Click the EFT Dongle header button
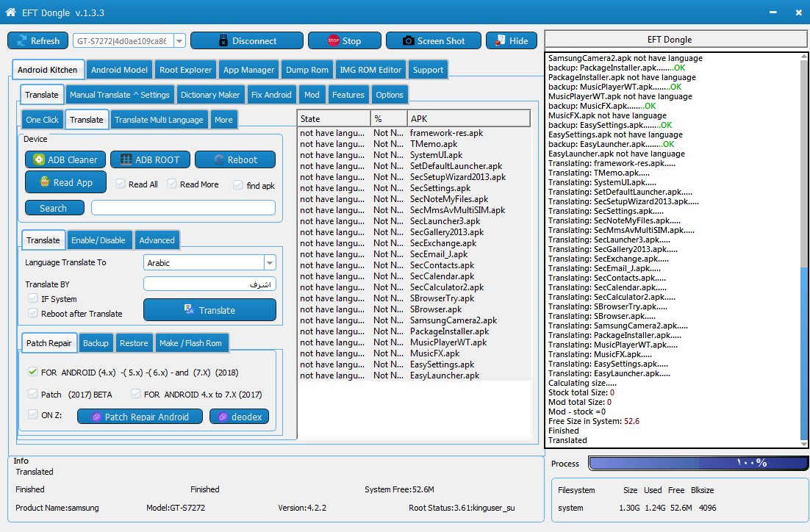The width and height of the screenshot is (810, 532). click(675, 40)
